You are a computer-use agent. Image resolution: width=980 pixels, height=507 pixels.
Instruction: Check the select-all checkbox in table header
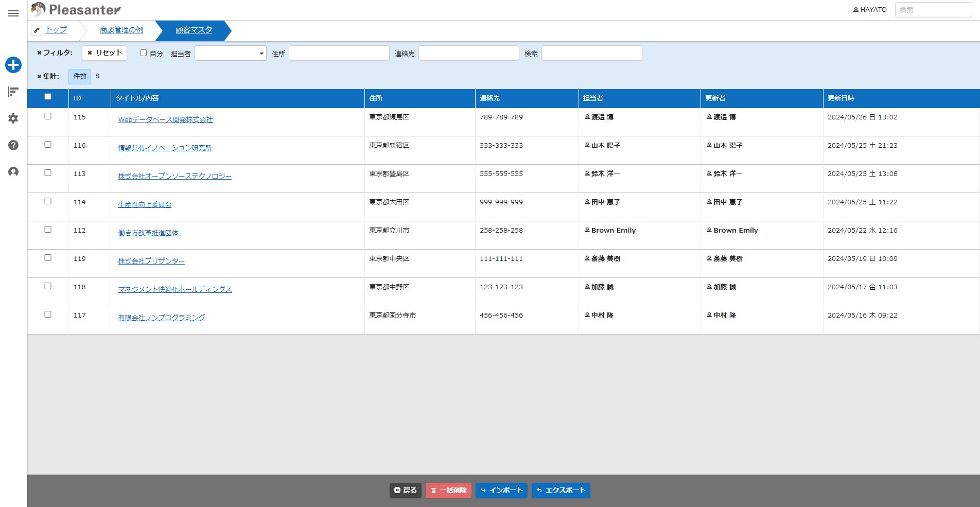pyautogui.click(x=48, y=97)
